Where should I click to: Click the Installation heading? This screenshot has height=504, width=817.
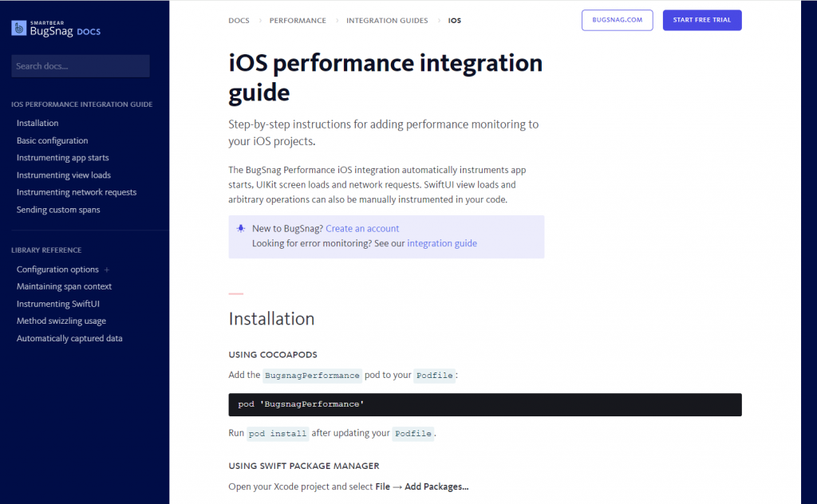click(x=271, y=319)
